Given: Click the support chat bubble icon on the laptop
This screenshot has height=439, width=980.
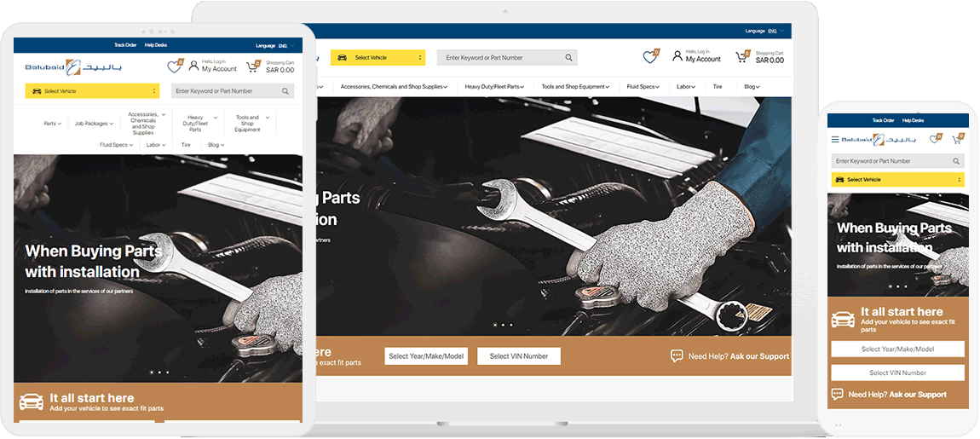Looking at the screenshot, I should pyautogui.click(x=677, y=355).
